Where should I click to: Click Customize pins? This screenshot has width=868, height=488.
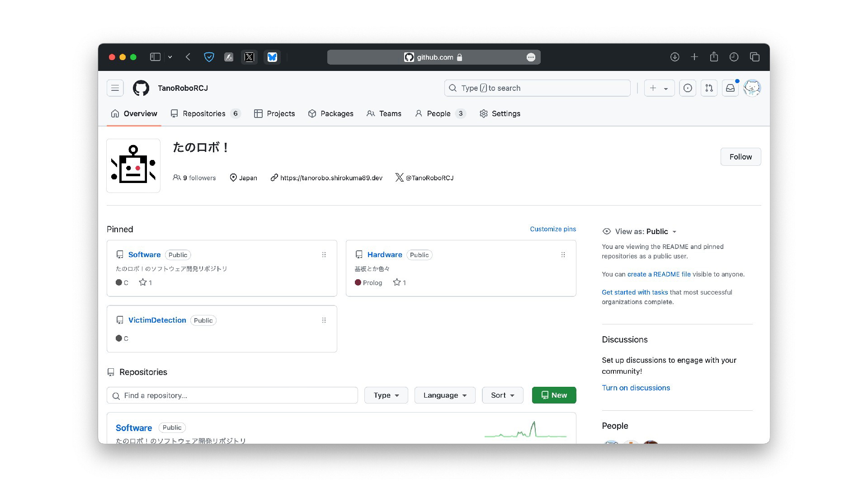point(553,229)
